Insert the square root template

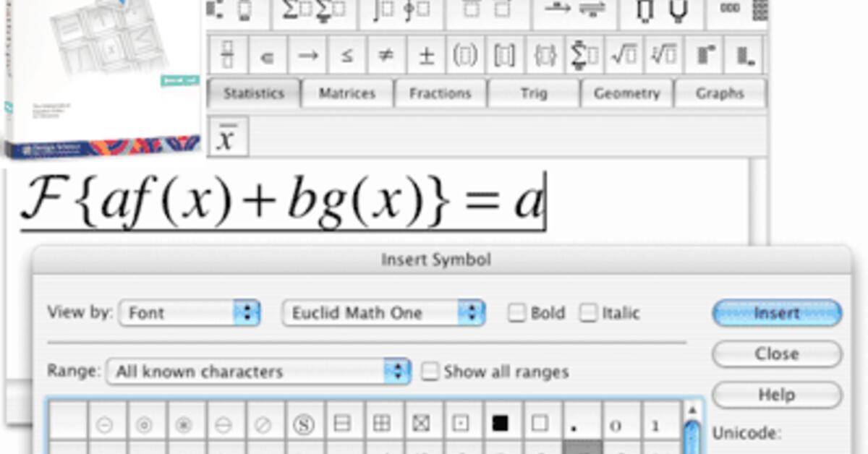point(624,55)
